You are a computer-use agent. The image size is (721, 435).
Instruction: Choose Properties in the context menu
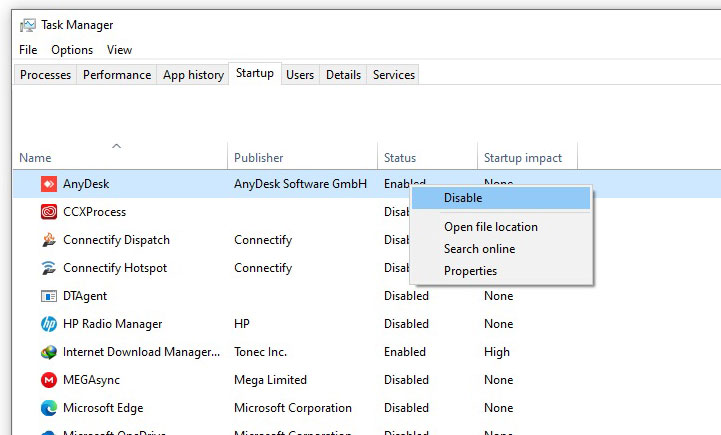pyautogui.click(x=501, y=271)
